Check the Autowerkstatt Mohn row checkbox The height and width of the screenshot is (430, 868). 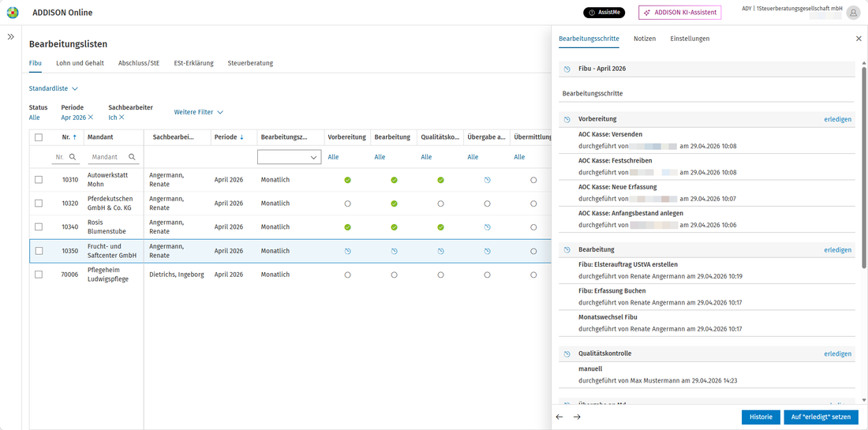[39, 180]
